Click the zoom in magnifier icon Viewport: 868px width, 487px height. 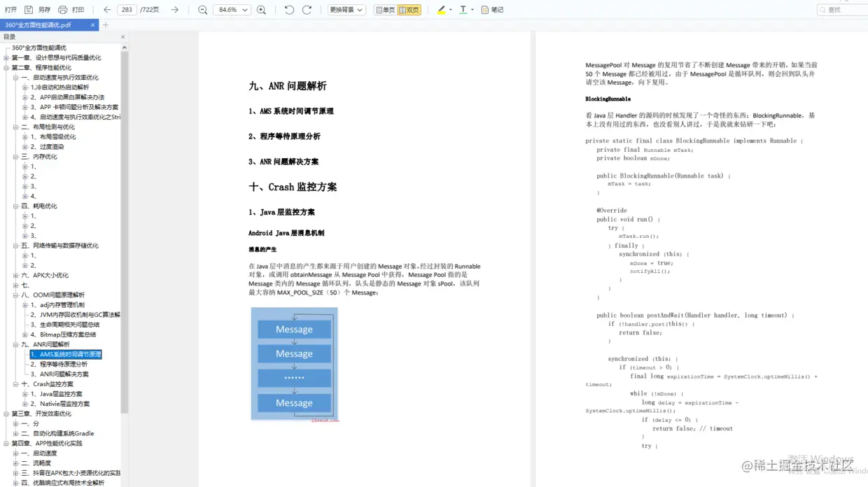261,10
